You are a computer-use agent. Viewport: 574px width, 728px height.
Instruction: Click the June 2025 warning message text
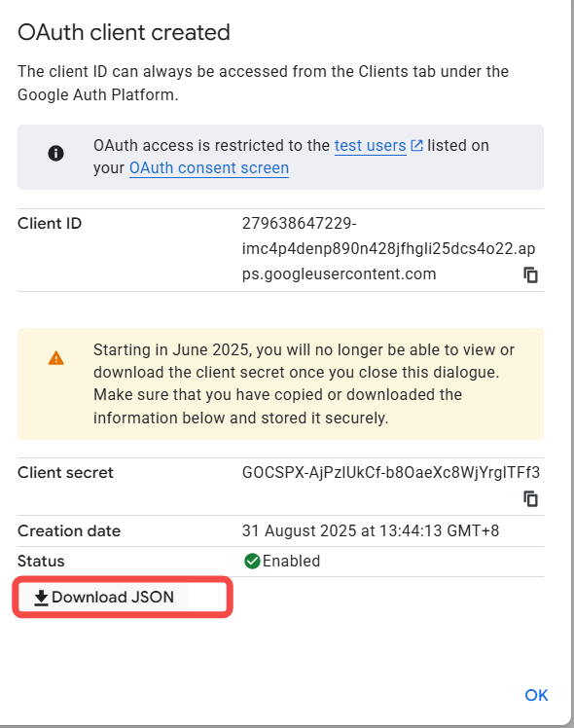click(304, 383)
